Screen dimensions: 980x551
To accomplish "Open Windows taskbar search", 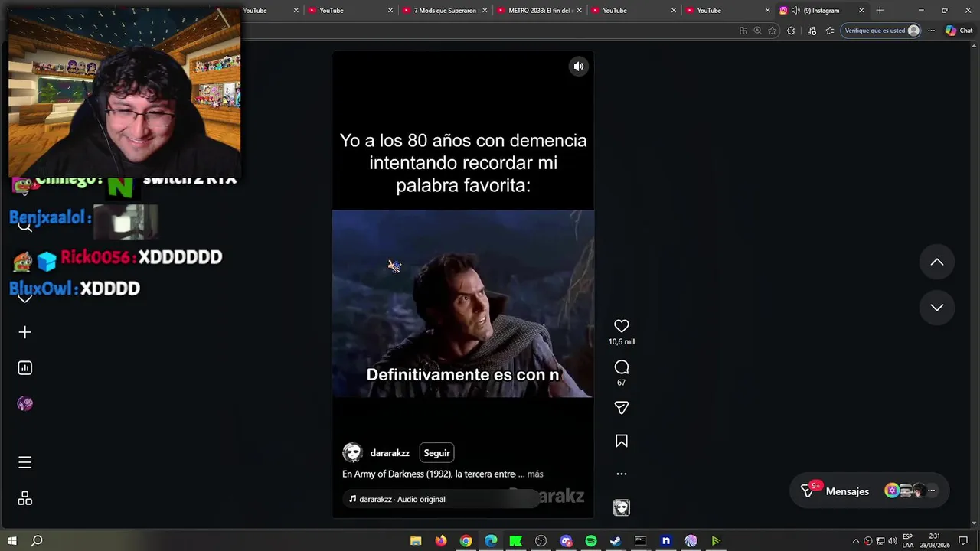I will point(37,541).
